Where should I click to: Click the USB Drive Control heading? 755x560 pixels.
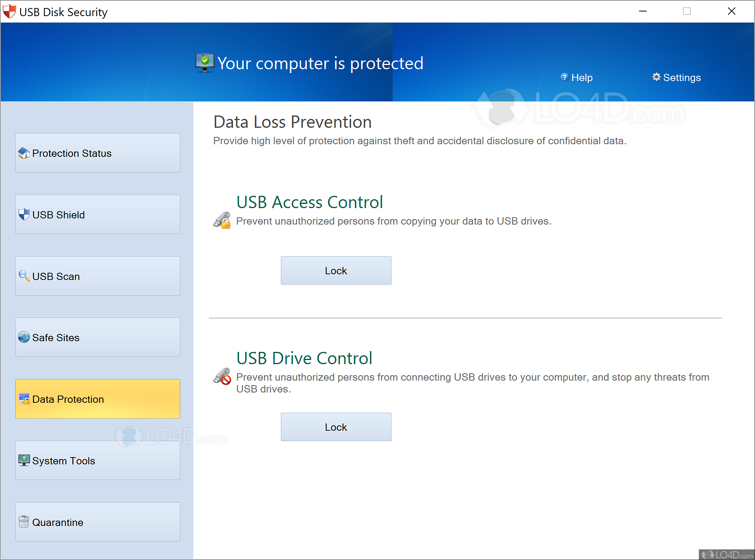304,358
